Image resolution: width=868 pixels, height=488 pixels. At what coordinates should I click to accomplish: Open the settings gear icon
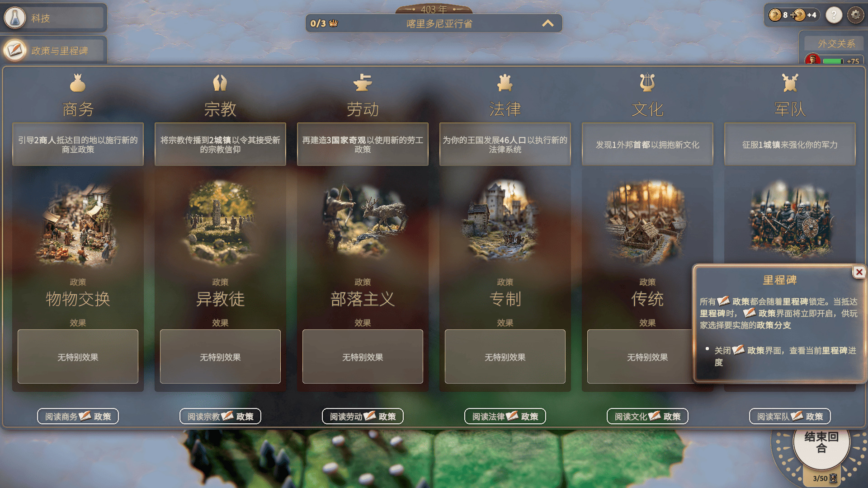coord(855,15)
